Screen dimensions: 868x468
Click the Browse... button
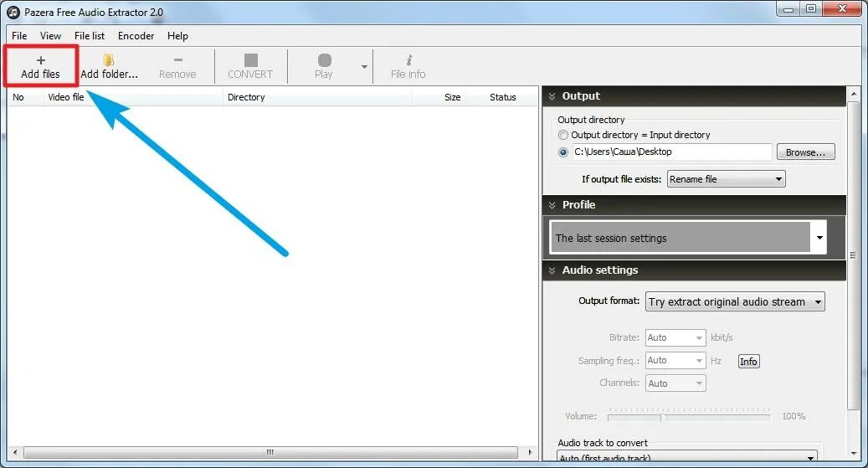point(805,152)
